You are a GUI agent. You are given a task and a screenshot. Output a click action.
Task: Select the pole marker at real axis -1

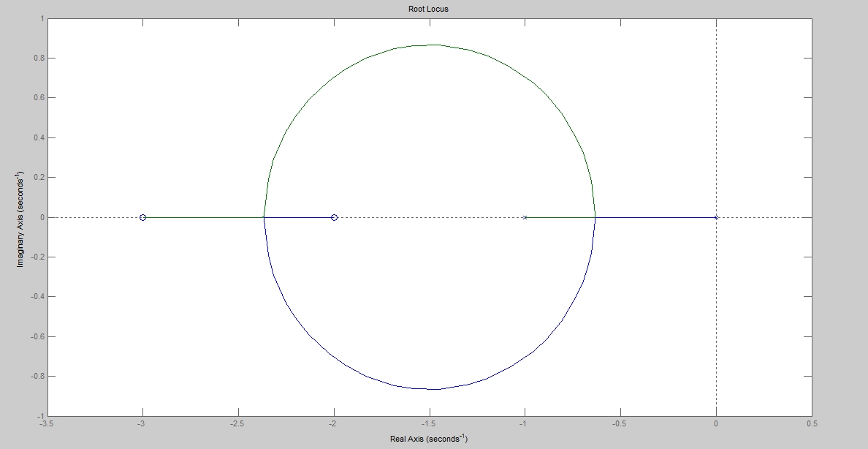(x=525, y=217)
